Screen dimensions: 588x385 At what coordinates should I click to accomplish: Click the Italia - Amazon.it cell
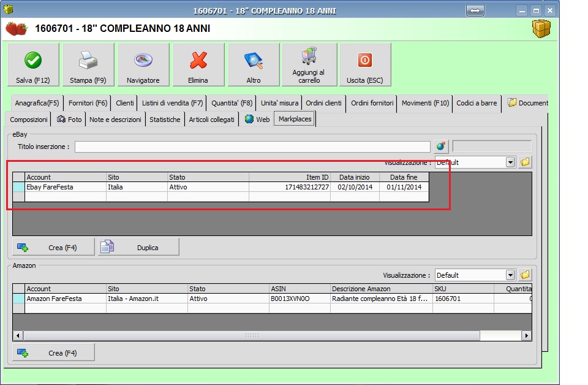(x=147, y=299)
